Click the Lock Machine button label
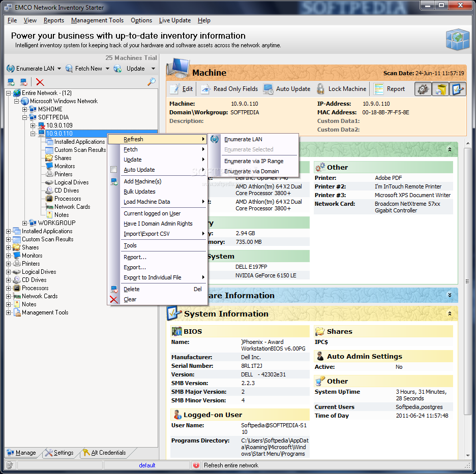Image resolution: width=476 pixels, height=474 pixels. click(x=347, y=89)
